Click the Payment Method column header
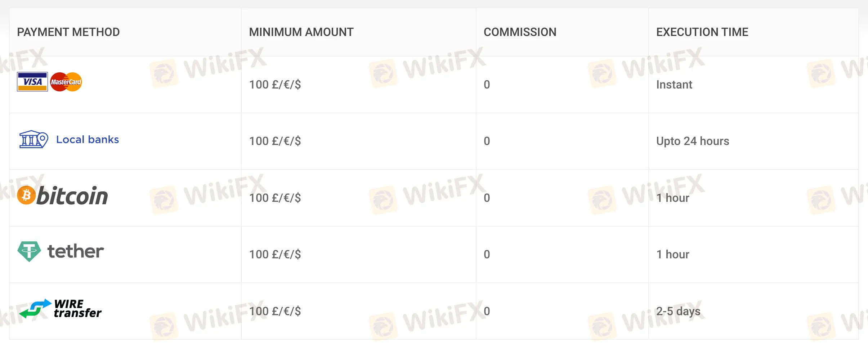The height and width of the screenshot is (349, 868). [x=68, y=32]
